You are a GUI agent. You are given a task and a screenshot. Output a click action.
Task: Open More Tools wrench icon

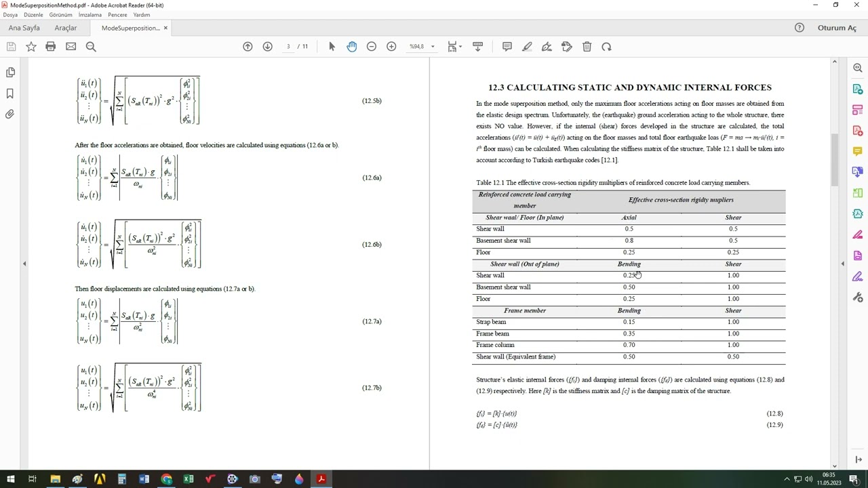857,298
